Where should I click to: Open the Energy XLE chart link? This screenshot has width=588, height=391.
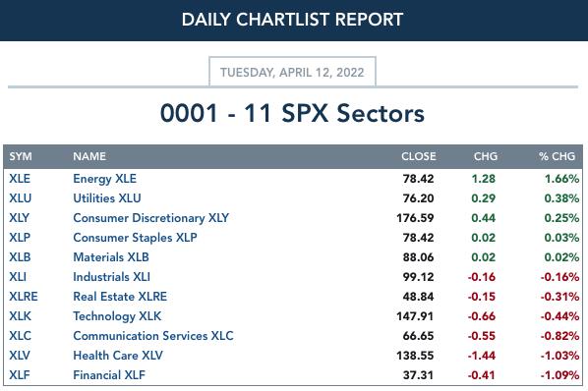[x=104, y=179]
